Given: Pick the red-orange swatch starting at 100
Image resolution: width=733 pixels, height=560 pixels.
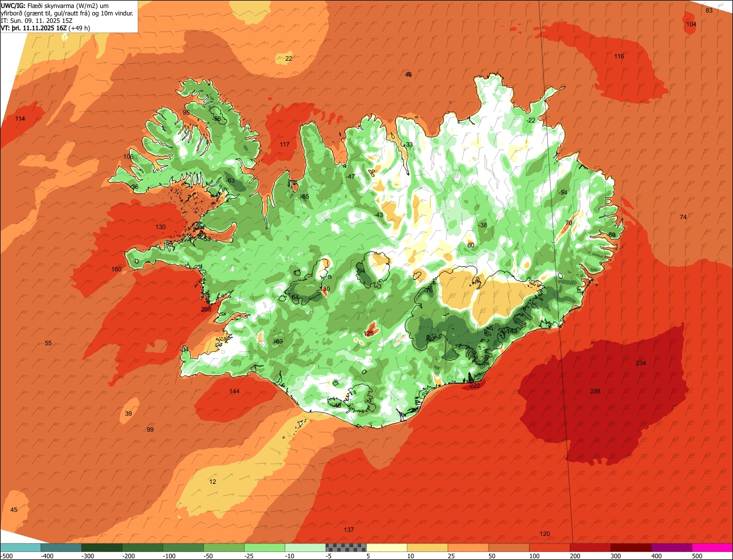Looking at the screenshot, I should click(549, 547).
